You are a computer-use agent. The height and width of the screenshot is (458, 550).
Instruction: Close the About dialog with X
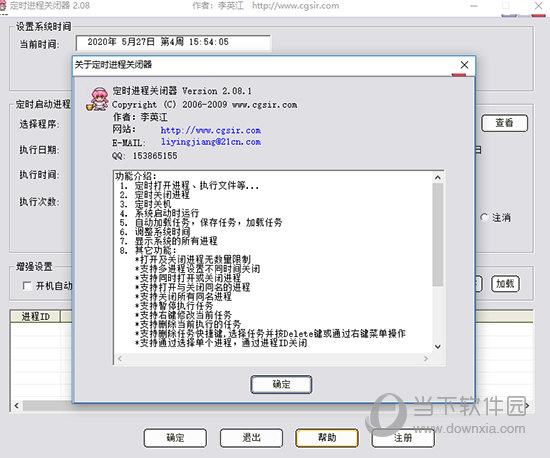pyautogui.click(x=464, y=65)
